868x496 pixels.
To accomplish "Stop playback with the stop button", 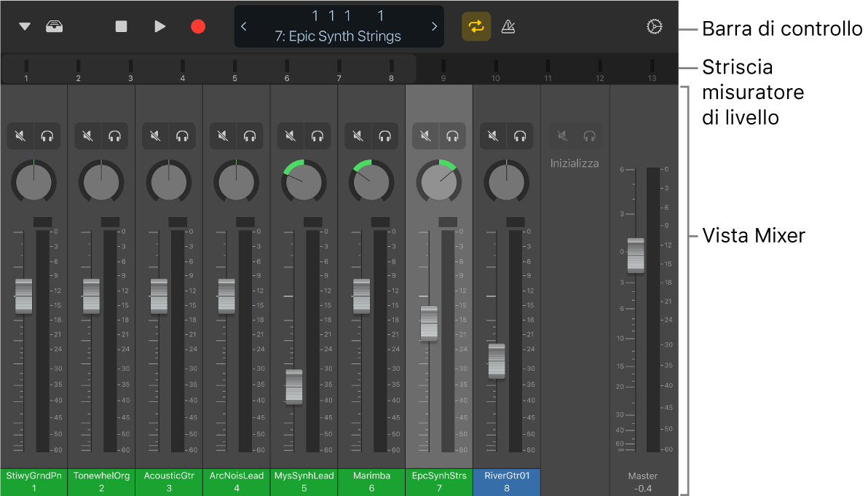I will [121, 26].
